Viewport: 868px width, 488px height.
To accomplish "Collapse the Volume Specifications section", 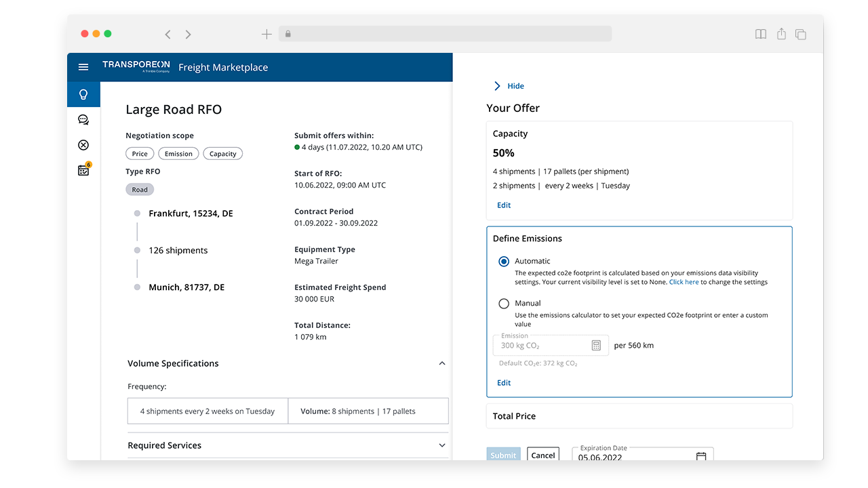I will point(442,363).
